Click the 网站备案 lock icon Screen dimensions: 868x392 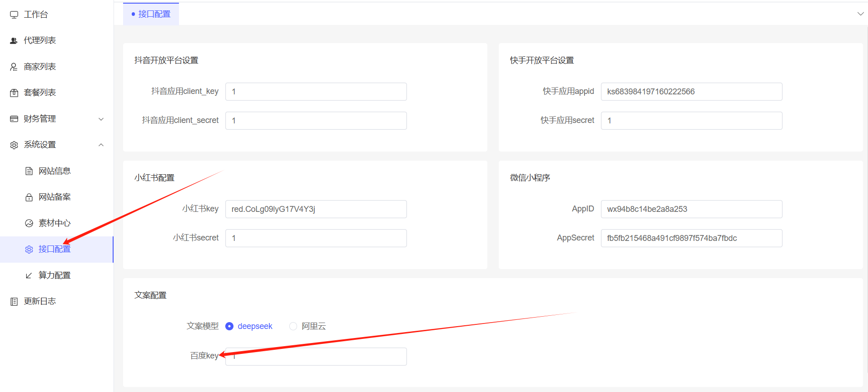29,197
